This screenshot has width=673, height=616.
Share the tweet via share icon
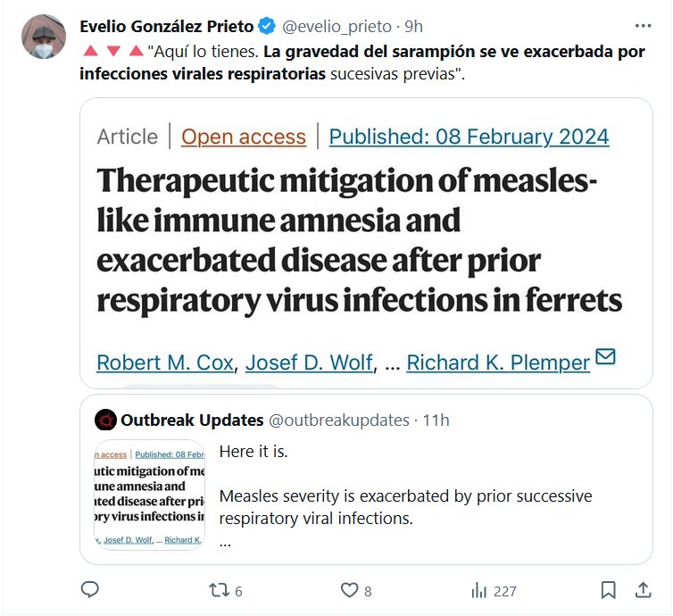642,590
